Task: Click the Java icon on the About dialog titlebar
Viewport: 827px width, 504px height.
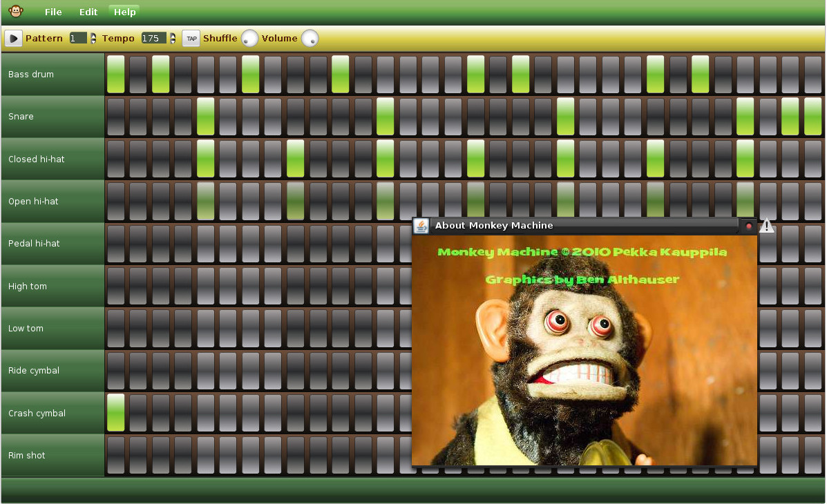Action: click(x=421, y=225)
